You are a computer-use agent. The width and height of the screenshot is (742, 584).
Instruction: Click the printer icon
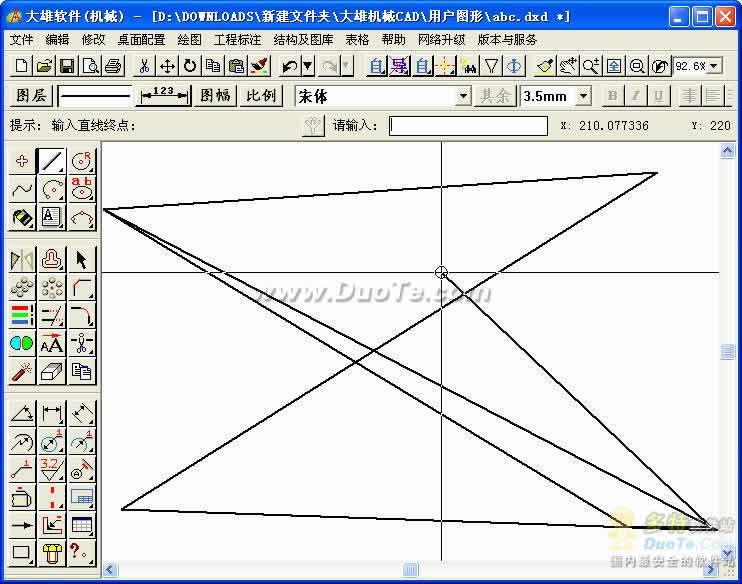pos(113,66)
